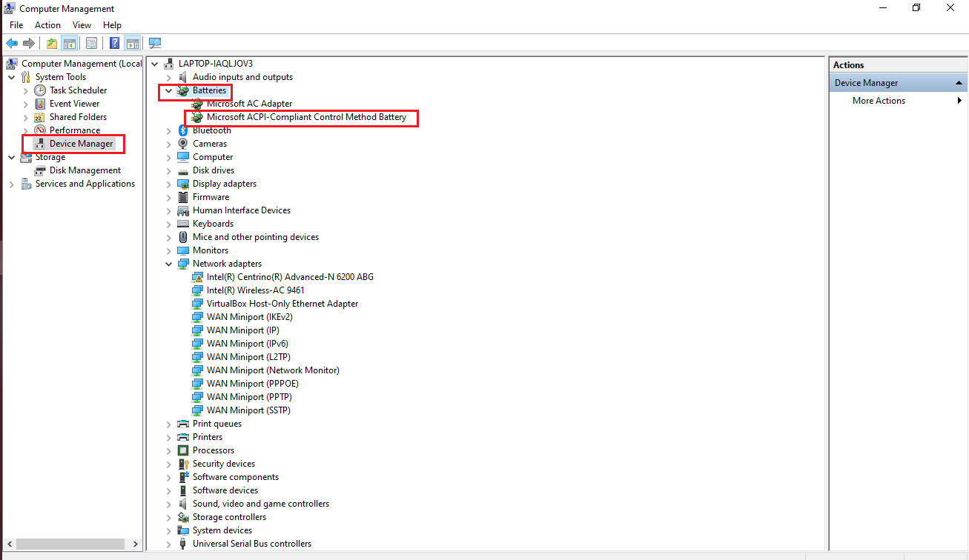
Task: Click the Cameras webcam icon
Action: point(183,144)
